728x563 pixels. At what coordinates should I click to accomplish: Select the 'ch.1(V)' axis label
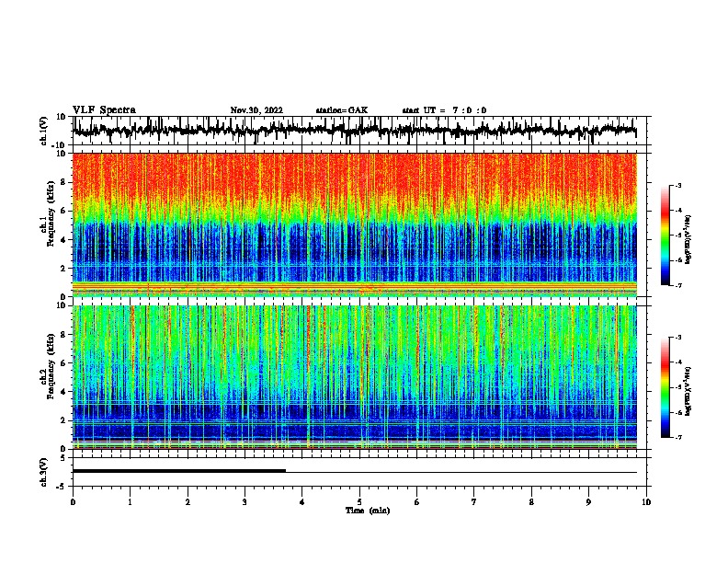(44, 131)
